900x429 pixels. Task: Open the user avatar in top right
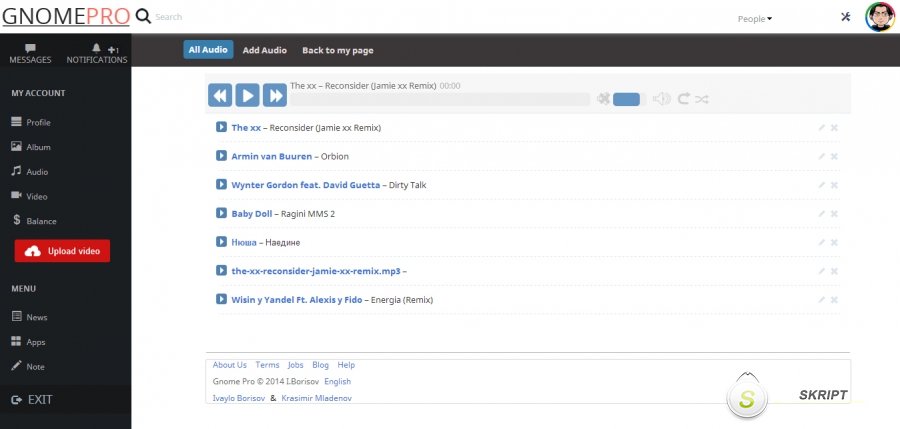click(880, 17)
